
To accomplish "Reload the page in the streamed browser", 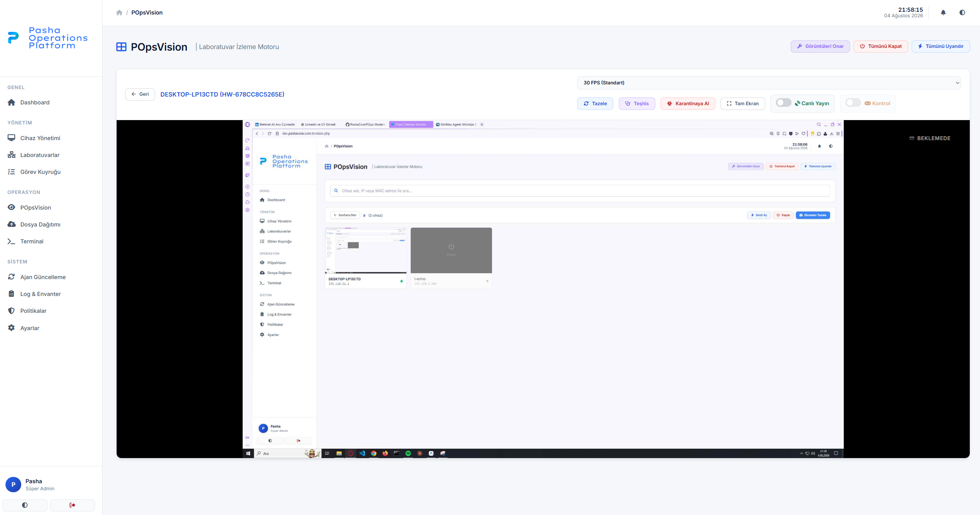I will pos(270,133).
